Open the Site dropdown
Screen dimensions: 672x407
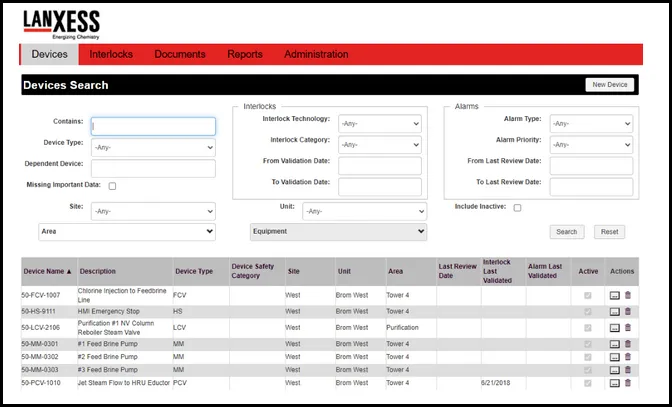pyautogui.click(x=153, y=211)
